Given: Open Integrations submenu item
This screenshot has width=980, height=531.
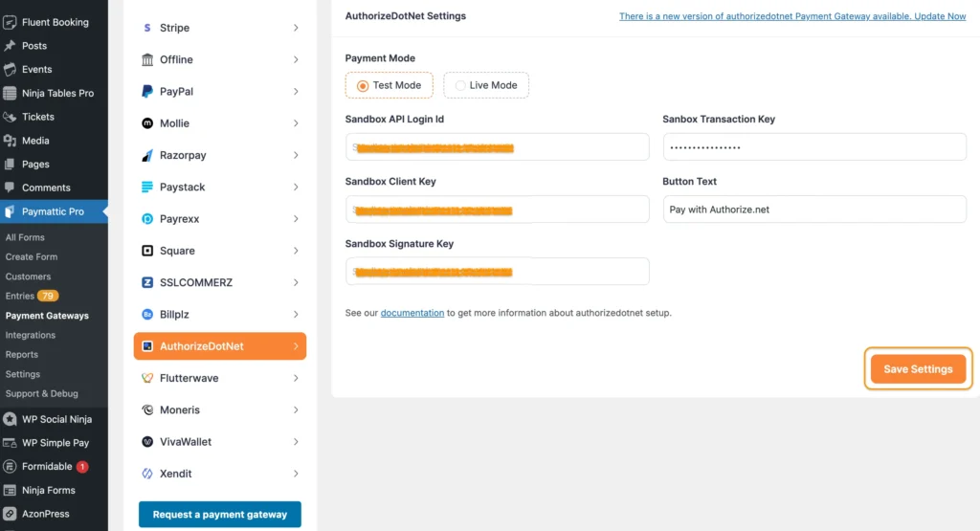Looking at the screenshot, I should [30, 335].
